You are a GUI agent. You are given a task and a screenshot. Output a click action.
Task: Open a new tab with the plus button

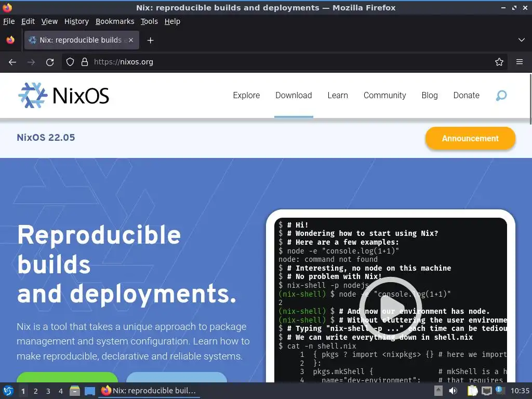(x=150, y=41)
